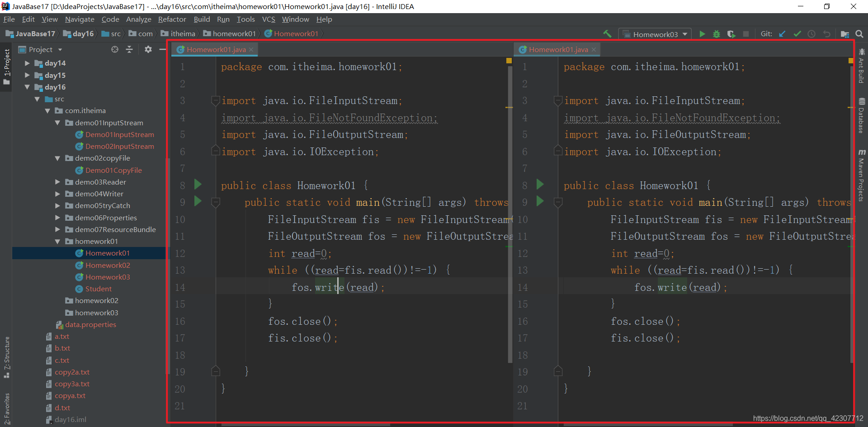This screenshot has height=427, width=868.
Task: Collapse all in Project panel
Action: (x=129, y=49)
